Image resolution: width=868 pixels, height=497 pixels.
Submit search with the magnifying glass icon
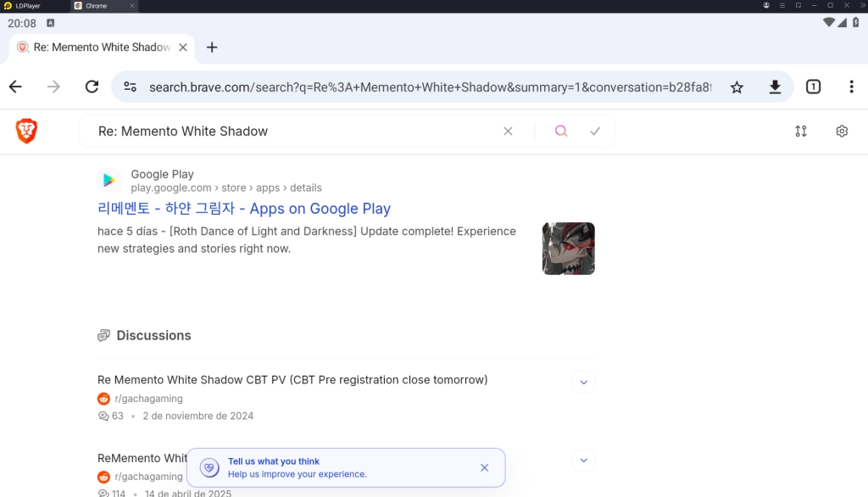[x=561, y=131]
